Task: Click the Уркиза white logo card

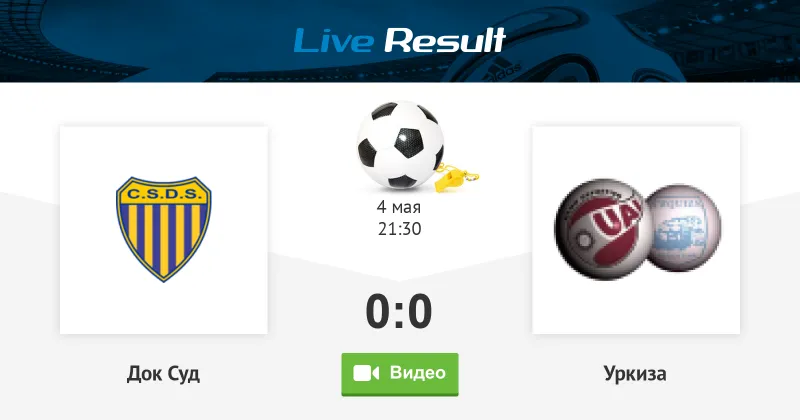Action: 636,230
